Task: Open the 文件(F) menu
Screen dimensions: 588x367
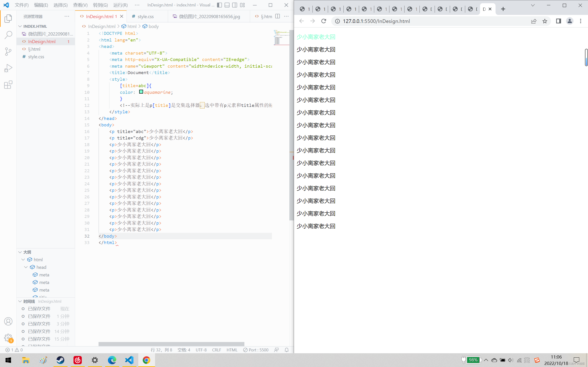Action: (22, 5)
